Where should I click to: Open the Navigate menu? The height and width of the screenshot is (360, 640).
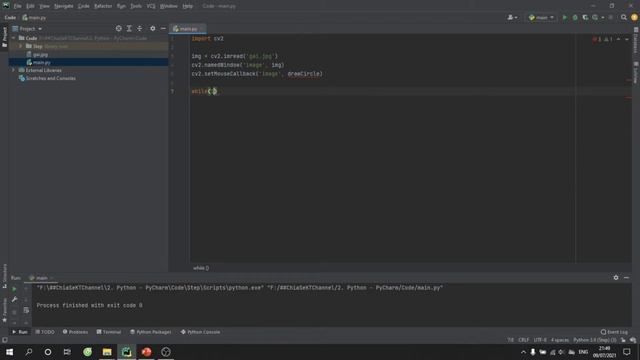(64, 6)
